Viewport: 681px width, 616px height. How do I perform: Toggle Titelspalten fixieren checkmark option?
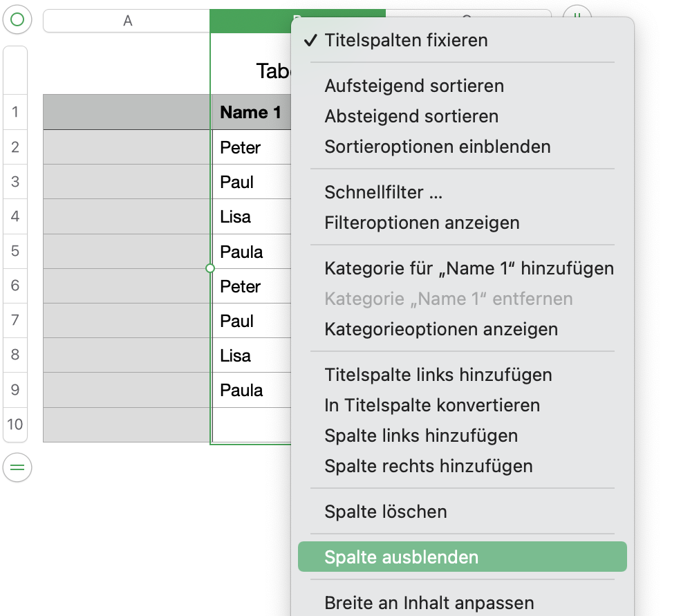tap(406, 41)
